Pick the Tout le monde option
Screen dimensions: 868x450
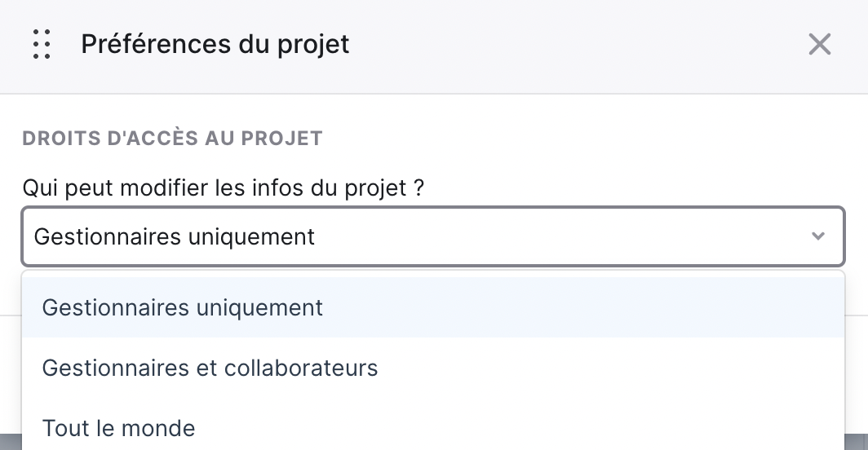[433, 428]
